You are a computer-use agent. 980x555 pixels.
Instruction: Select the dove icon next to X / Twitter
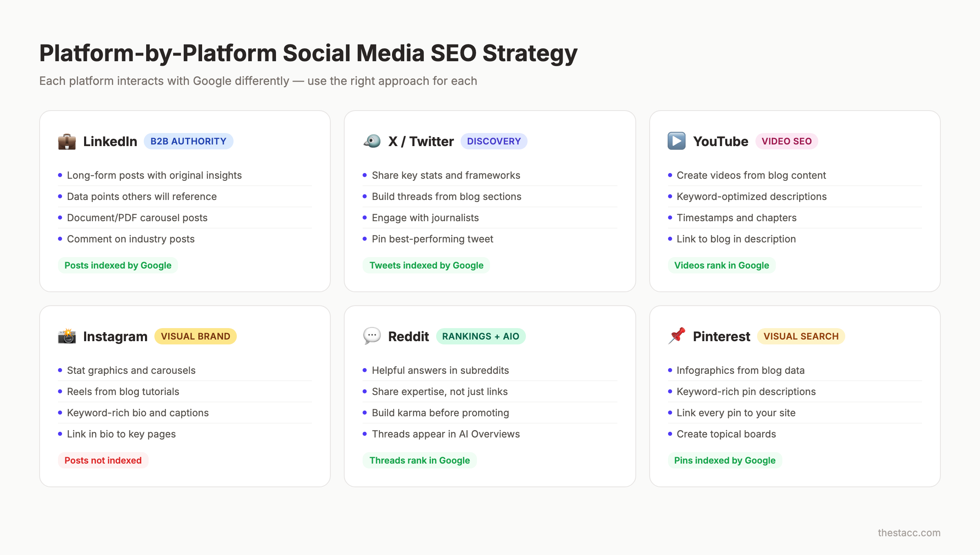pyautogui.click(x=371, y=142)
